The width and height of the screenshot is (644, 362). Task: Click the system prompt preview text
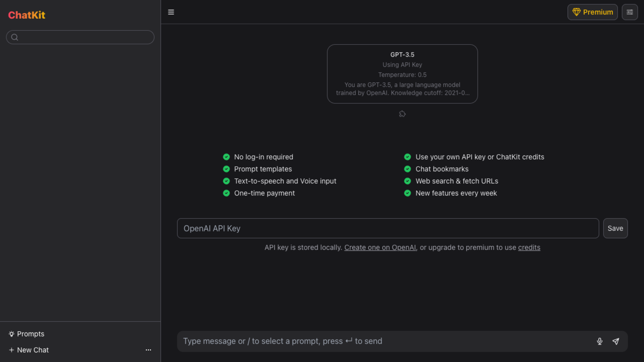pos(402,89)
